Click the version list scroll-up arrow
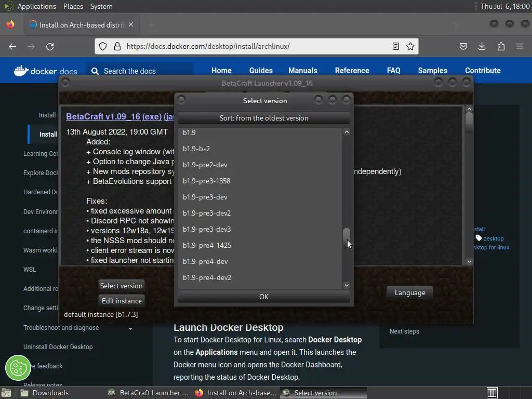This screenshot has height=399, width=532. [347, 131]
